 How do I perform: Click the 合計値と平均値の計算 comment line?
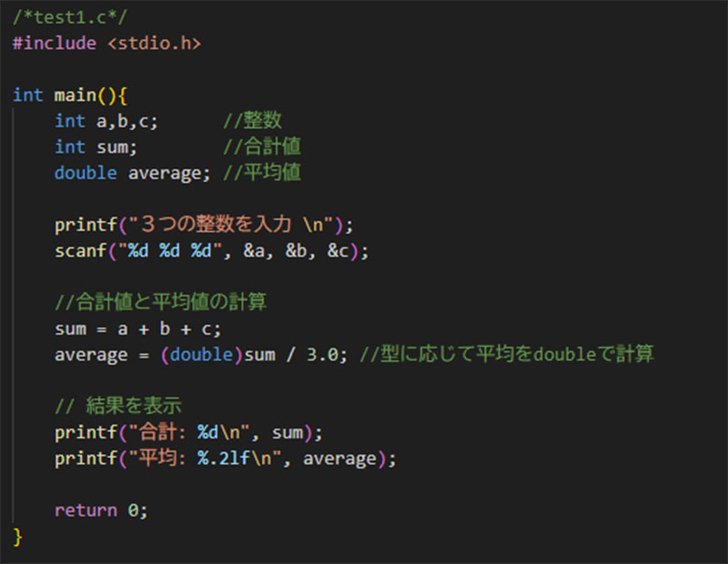[x=161, y=302]
